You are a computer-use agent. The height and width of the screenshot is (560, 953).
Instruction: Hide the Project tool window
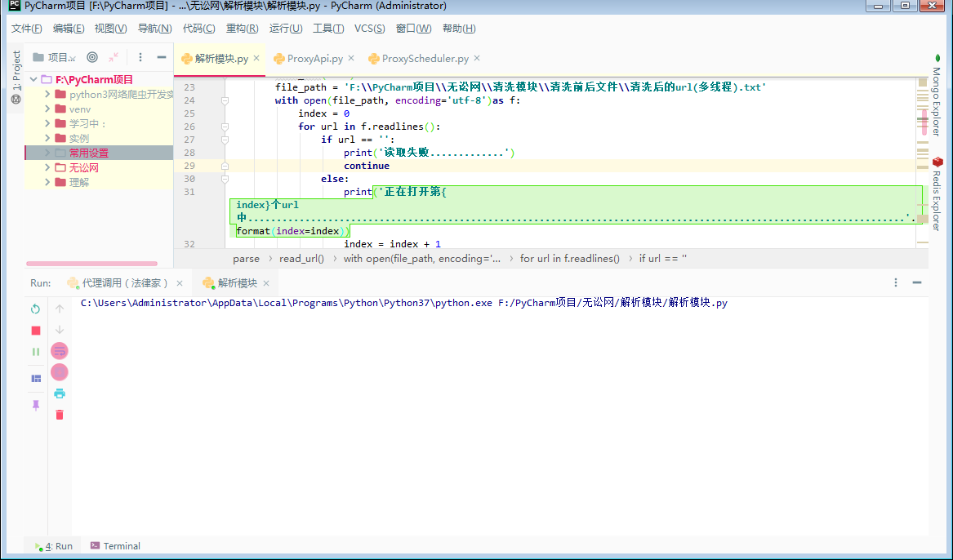tap(162, 57)
